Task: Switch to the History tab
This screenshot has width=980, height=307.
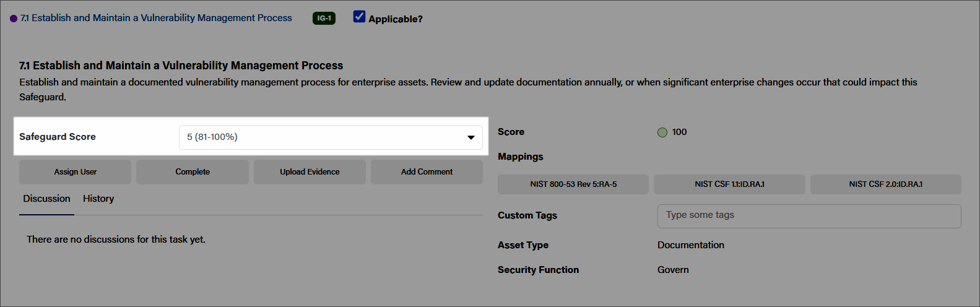Action: (98, 199)
